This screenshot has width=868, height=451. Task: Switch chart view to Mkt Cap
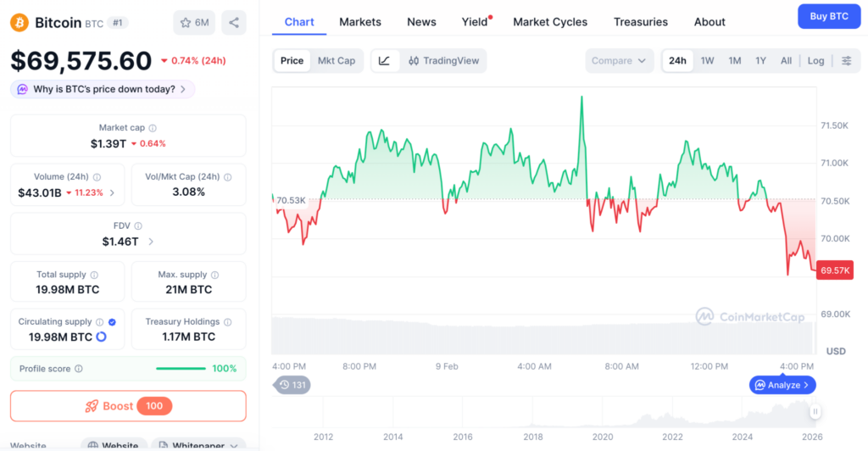point(337,61)
